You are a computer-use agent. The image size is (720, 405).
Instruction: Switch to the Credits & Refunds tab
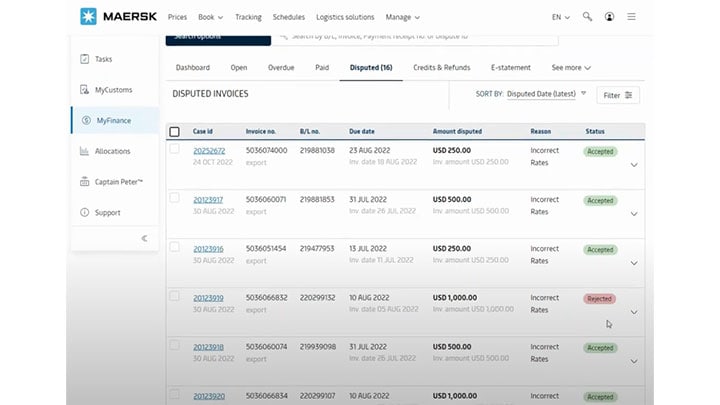pyautogui.click(x=442, y=68)
